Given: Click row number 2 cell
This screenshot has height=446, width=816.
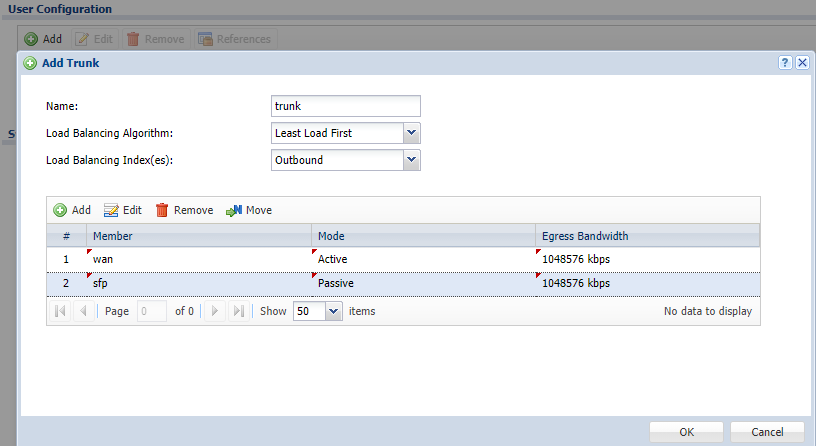Looking at the screenshot, I should pos(67,284).
